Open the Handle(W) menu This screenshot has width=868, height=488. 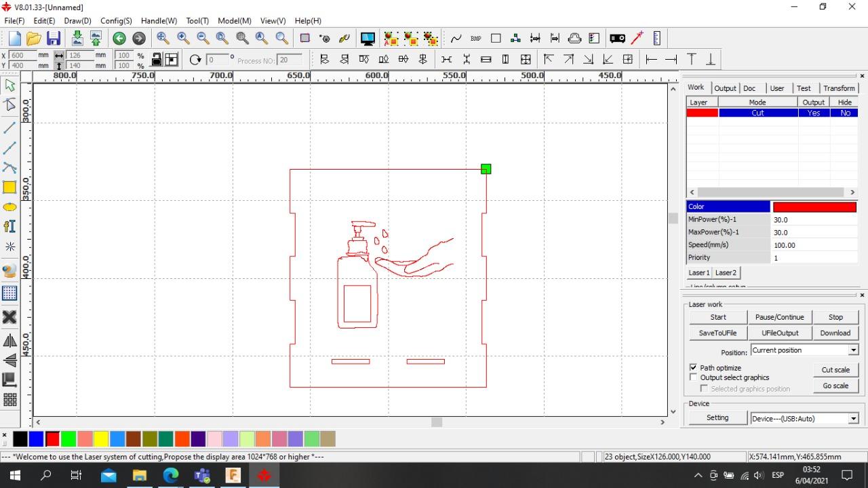click(x=159, y=21)
